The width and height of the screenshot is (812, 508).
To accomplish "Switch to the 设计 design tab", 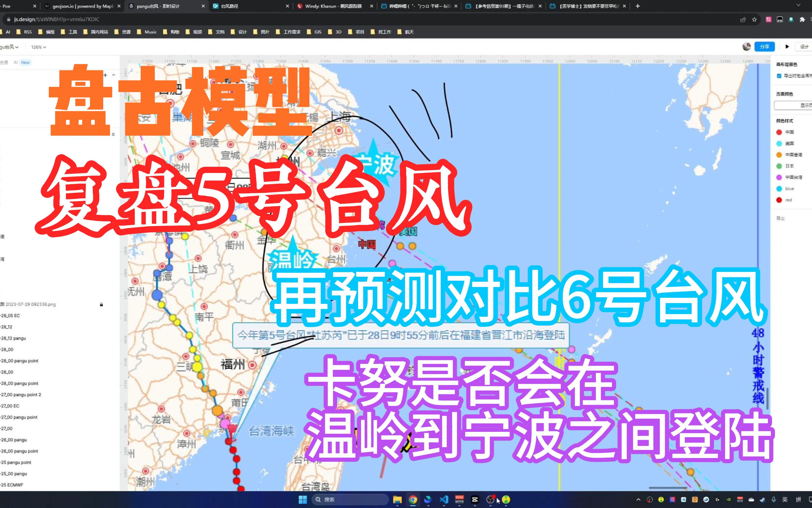I will 804,47.
